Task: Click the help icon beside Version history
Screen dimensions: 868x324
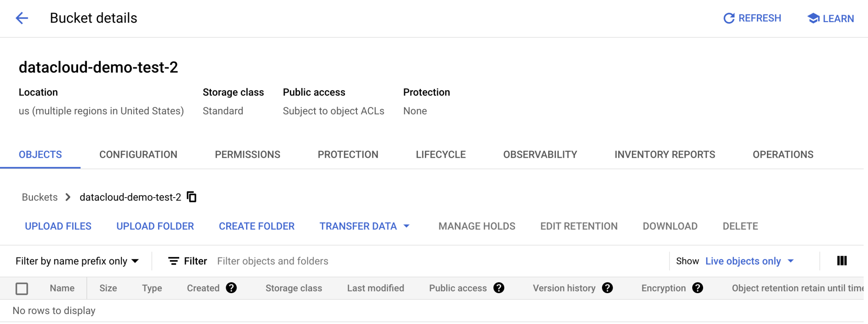Action: click(608, 288)
